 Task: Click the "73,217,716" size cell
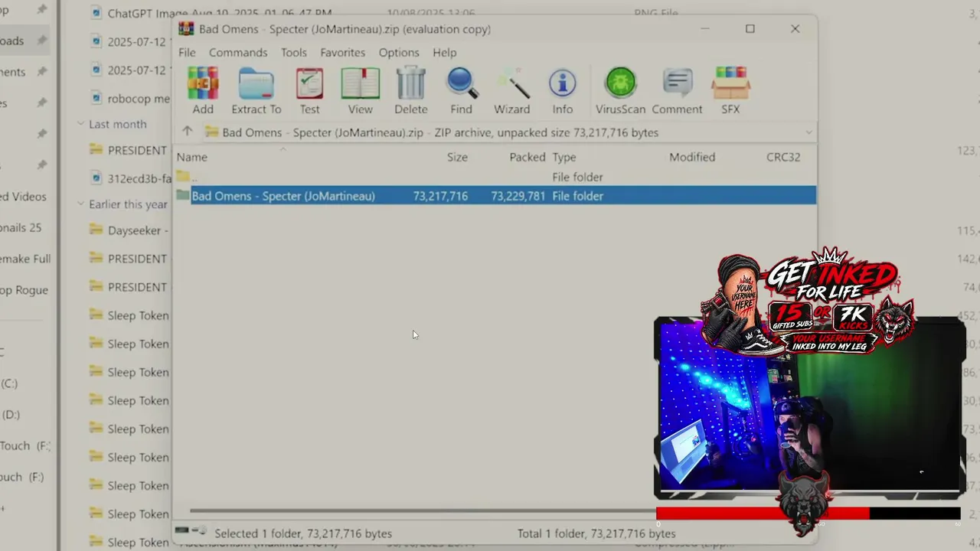tap(440, 196)
